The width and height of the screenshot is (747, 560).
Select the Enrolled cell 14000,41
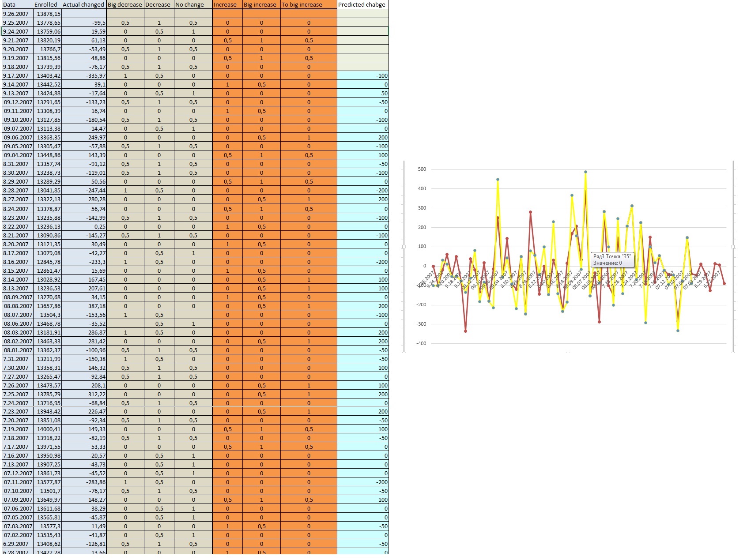click(x=48, y=429)
